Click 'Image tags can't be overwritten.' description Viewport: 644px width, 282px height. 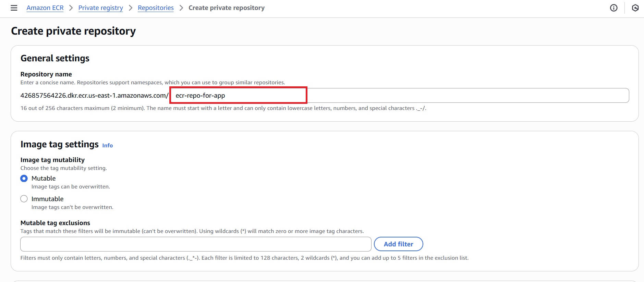72,207
